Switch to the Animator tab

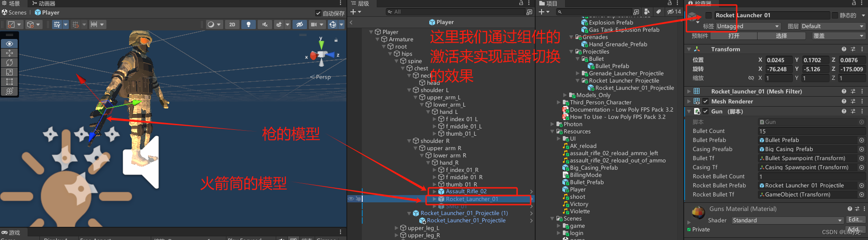pyautogui.click(x=43, y=3)
